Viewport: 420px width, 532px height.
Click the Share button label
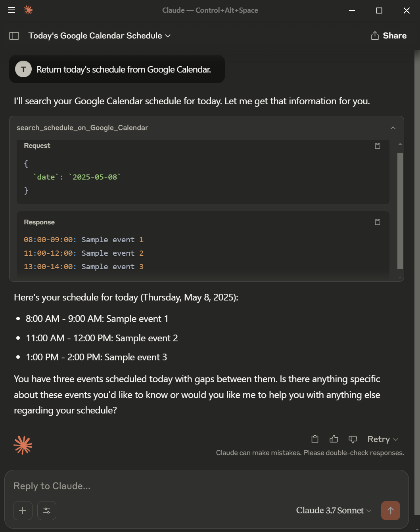(395, 36)
